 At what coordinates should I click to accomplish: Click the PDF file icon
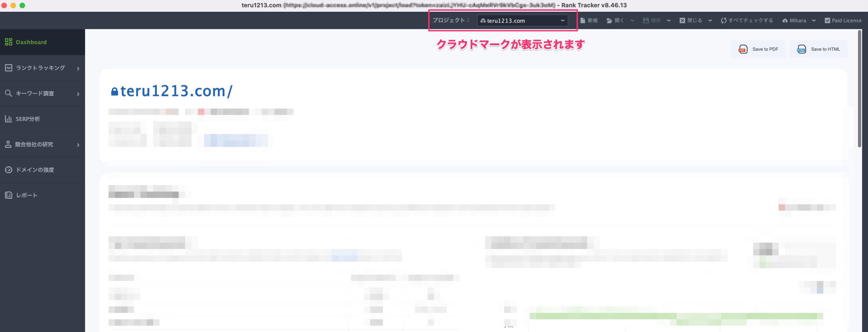click(743, 49)
